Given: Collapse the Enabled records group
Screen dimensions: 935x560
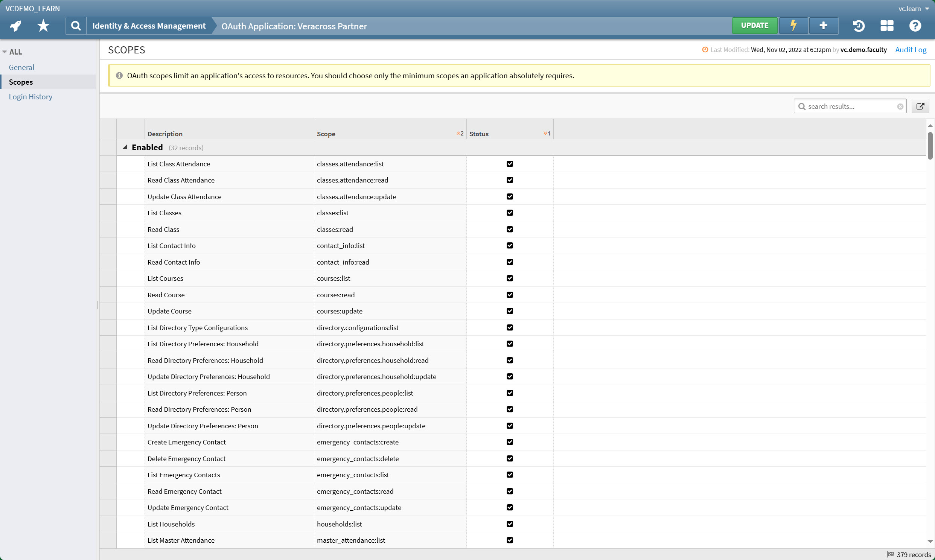Looking at the screenshot, I should click(x=125, y=147).
